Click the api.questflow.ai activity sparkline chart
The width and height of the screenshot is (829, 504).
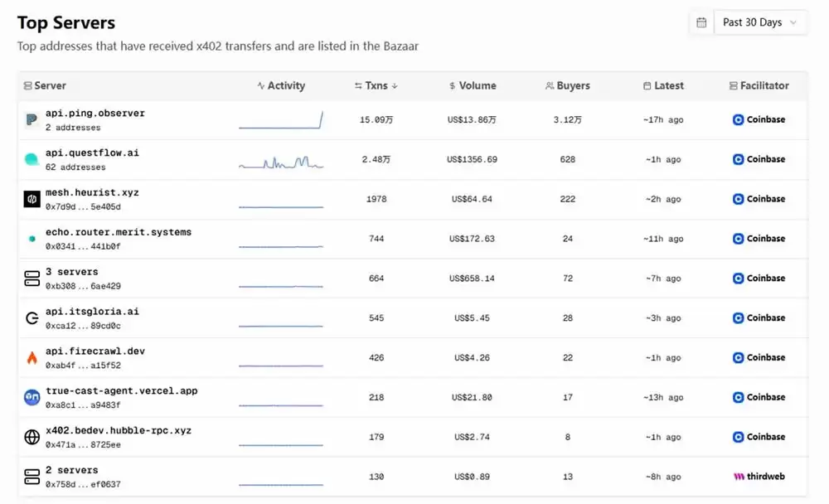(x=281, y=162)
